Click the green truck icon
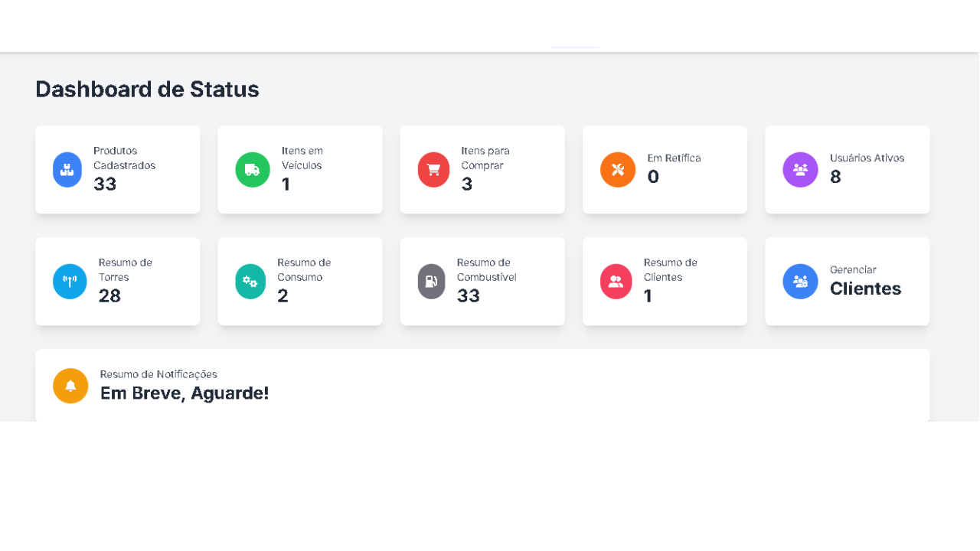The width and height of the screenshot is (980, 551). click(252, 170)
